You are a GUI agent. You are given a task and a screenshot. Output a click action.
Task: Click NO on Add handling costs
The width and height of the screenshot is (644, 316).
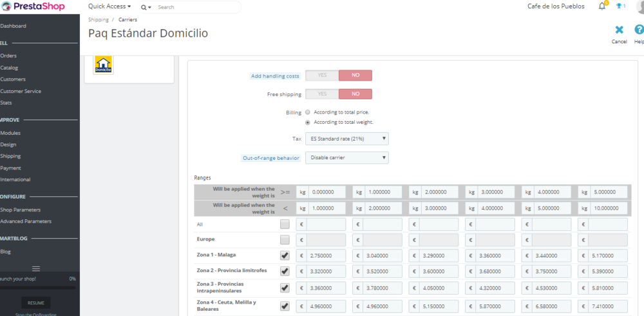[x=355, y=75]
